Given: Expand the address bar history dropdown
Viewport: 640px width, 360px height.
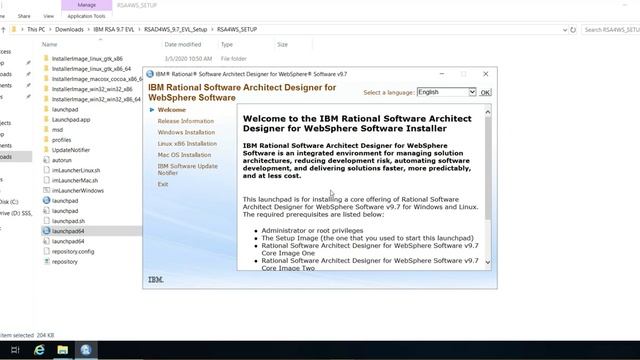Looking at the screenshot, I should pos(564,30).
